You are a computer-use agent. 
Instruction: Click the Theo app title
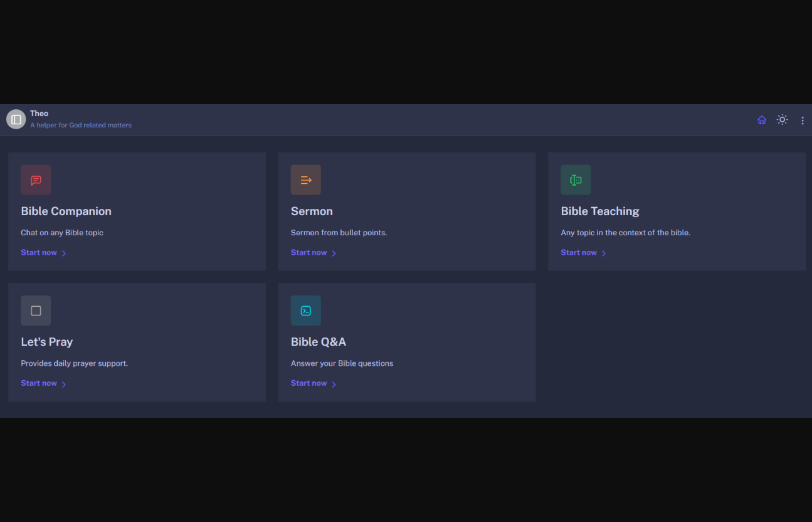[x=39, y=114]
